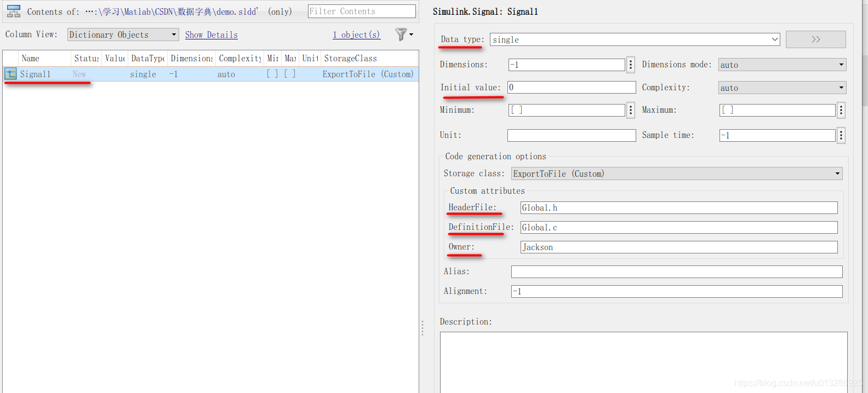Sort by the Unit column header
The width and height of the screenshot is (868, 393).
pyautogui.click(x=310, y=58)
